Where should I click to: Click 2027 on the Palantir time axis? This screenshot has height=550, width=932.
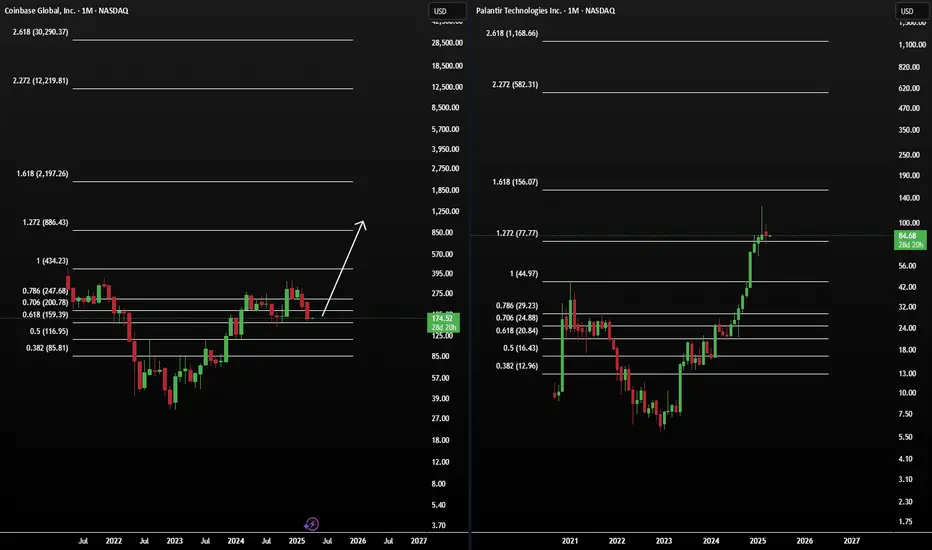(852, 541)
